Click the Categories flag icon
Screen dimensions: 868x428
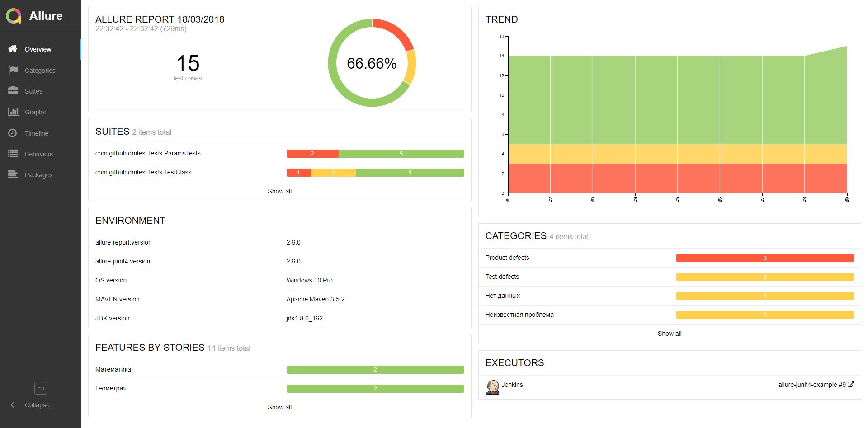[13, 70]
